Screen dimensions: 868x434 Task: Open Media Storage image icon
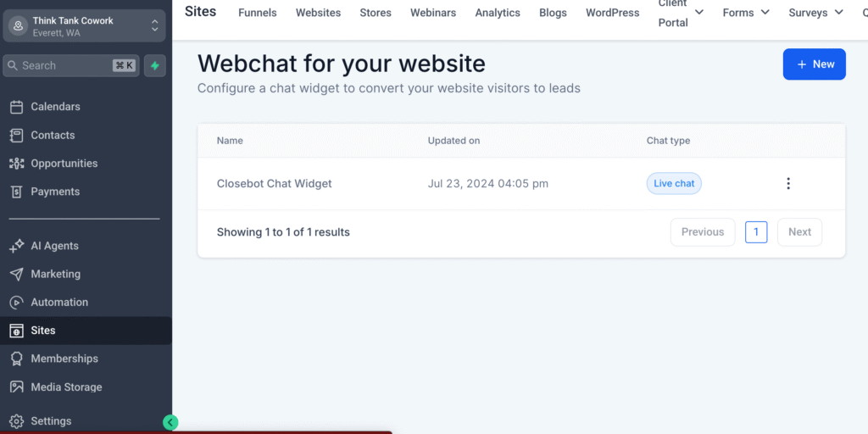point(17,387)
